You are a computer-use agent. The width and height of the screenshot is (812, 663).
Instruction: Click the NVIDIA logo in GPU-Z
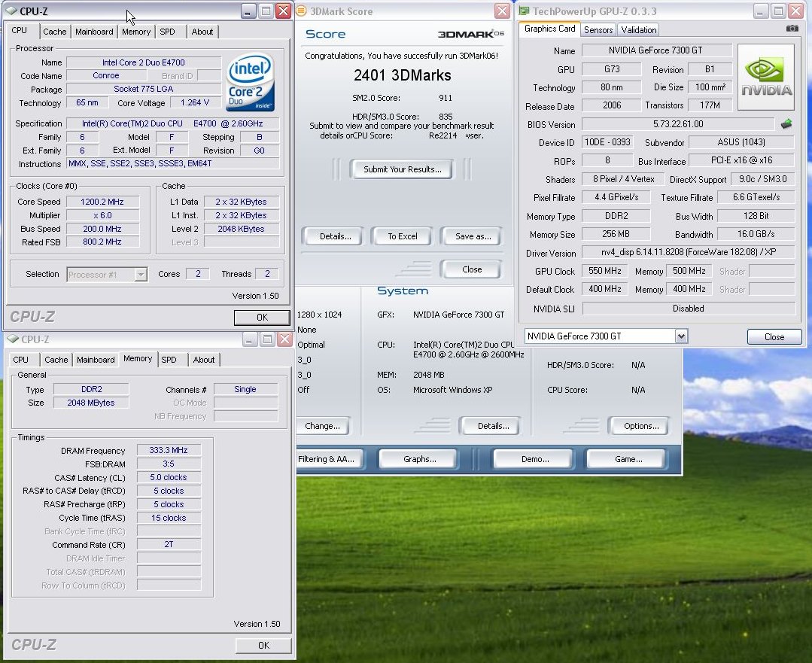(x=766, y=78)
